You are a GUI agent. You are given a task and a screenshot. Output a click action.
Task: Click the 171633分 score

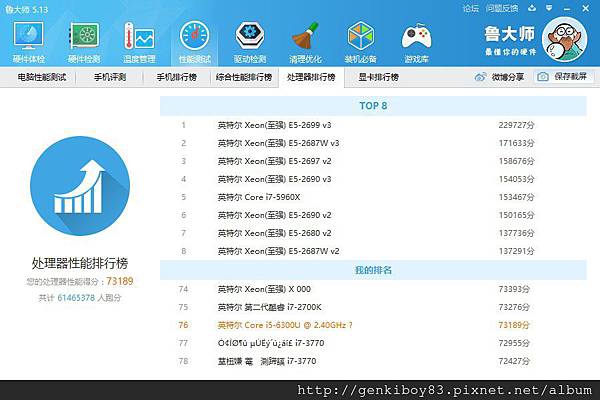coord(516,143)
